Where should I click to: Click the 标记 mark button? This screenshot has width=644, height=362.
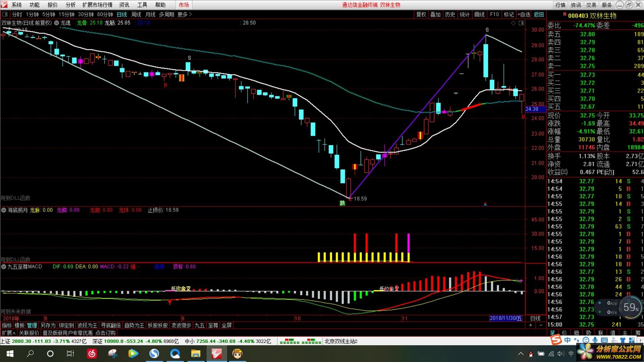[x=509, y=14]
